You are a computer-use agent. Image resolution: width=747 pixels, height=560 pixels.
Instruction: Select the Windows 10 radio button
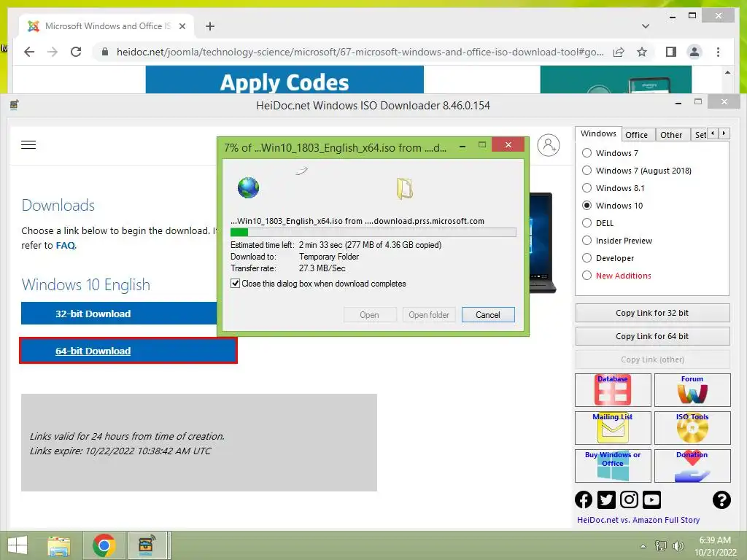587,206
